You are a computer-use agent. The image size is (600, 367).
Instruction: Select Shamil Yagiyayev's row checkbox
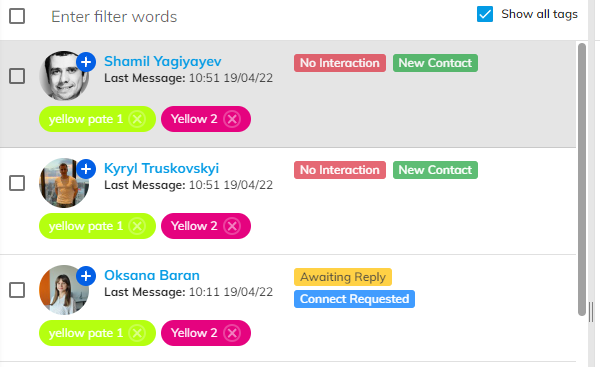click(17, 76)
